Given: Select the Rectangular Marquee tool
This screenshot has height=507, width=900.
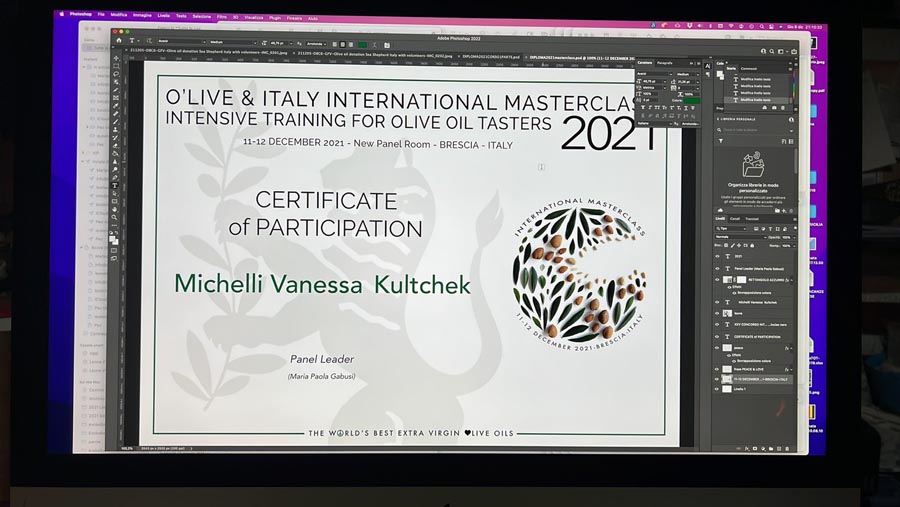Looking at the screenshot, I should click(115, 66).
